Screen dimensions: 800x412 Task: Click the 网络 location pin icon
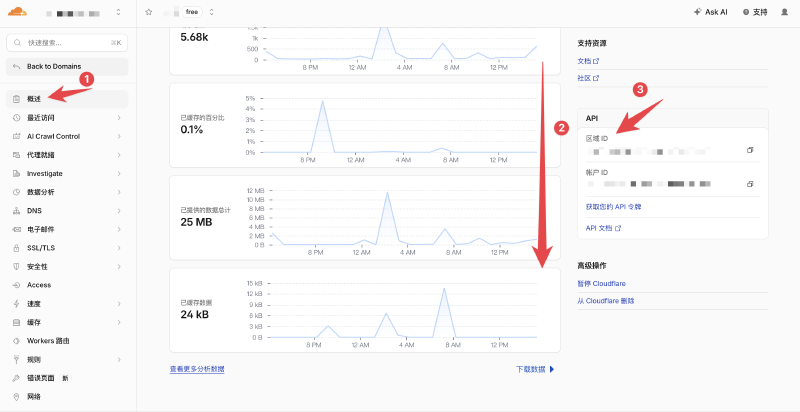click(16, 397)
